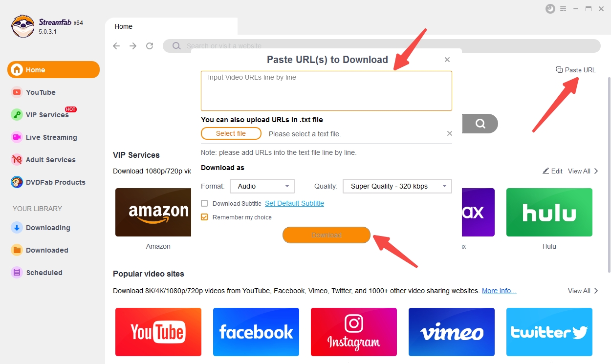Screen dimensions: 611x364
Task: Open the Home sidebar item
Action: 53,70
